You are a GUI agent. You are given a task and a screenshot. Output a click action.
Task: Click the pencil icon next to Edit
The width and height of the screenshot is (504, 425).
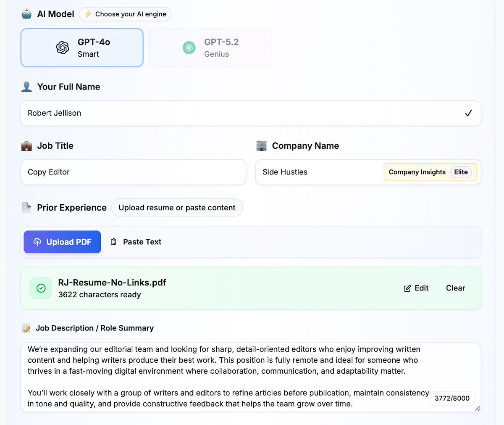pyautogui.click(x=407, y=288)
